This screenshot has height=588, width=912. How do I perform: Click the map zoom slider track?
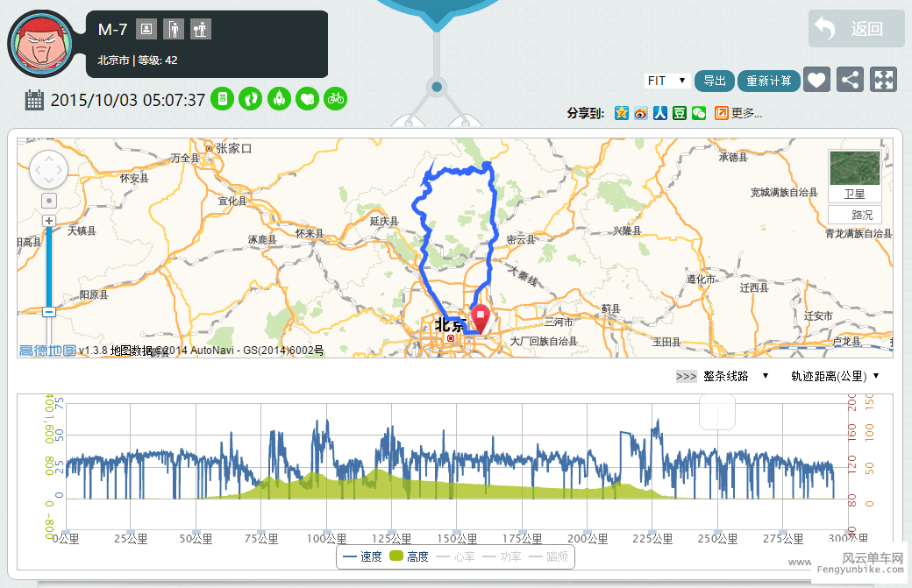pos(49,263)
